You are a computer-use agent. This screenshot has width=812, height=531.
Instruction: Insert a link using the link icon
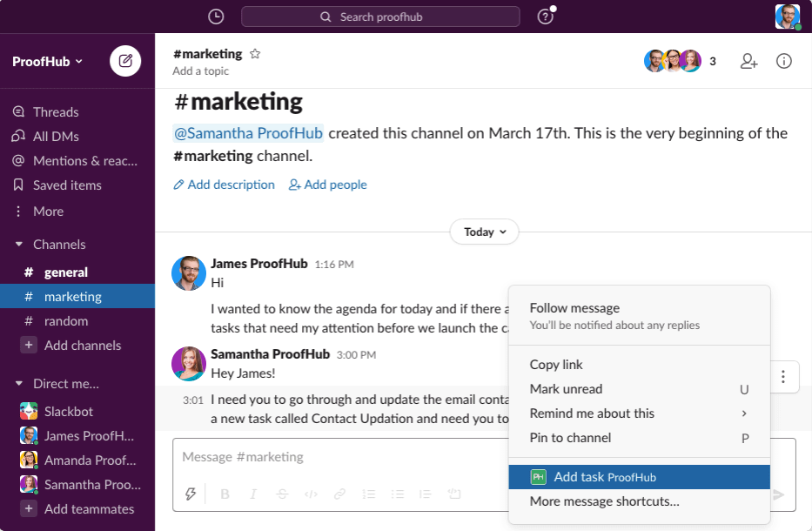(x=339, y=494)
